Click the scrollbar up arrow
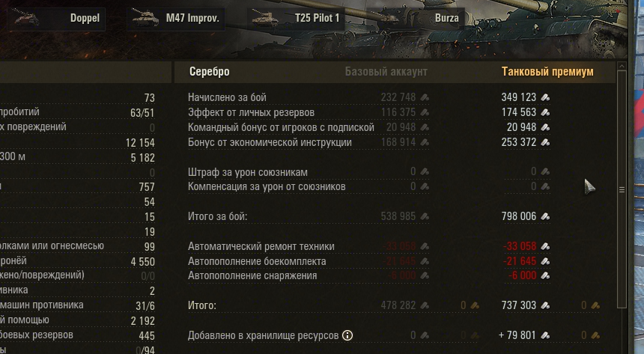This screenshot has width=644, height=354. [x=622, y=67]
